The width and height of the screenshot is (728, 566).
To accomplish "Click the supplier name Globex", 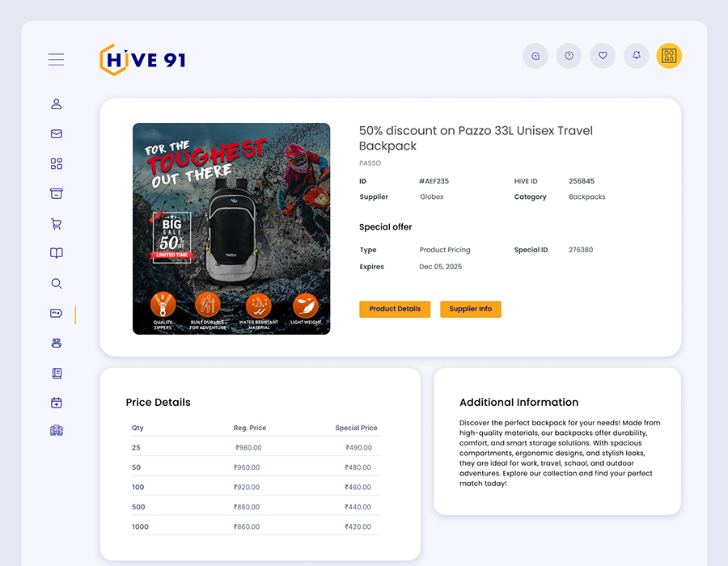I will tap(432, 196).
